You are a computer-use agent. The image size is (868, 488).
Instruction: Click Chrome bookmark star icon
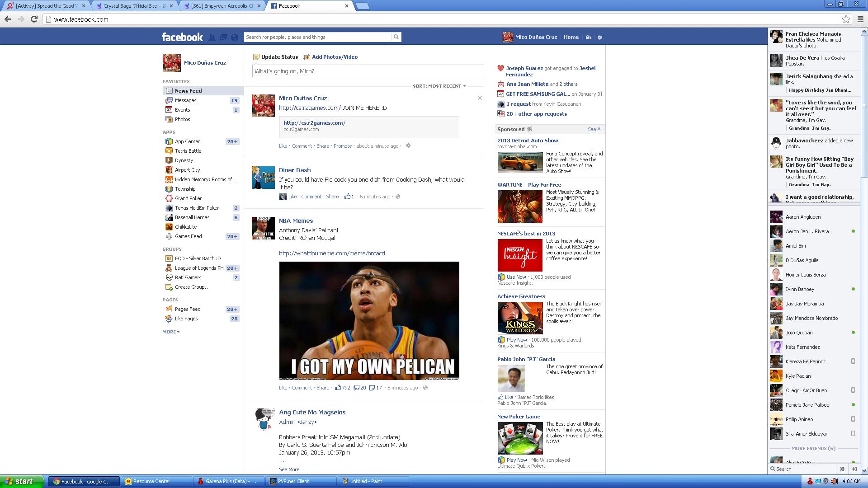tap(846, 19)
